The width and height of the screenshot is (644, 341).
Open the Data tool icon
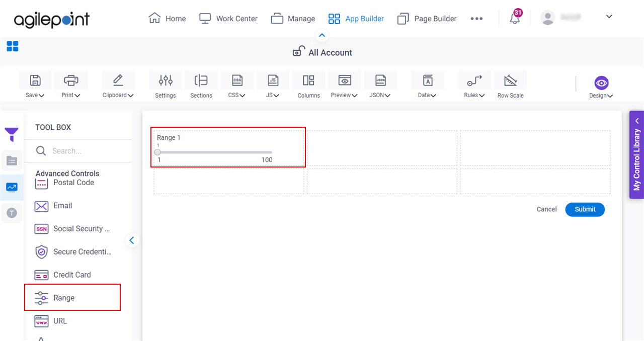[x=428, y=80]
